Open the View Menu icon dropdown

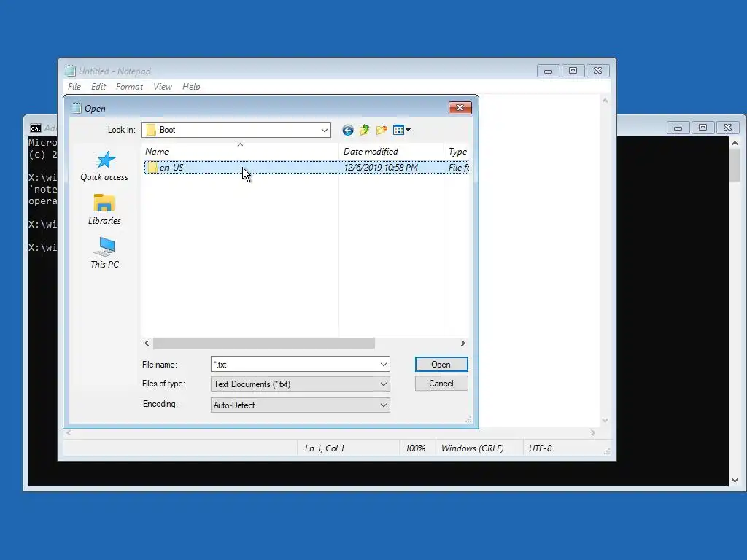click(x=402, y=130)
